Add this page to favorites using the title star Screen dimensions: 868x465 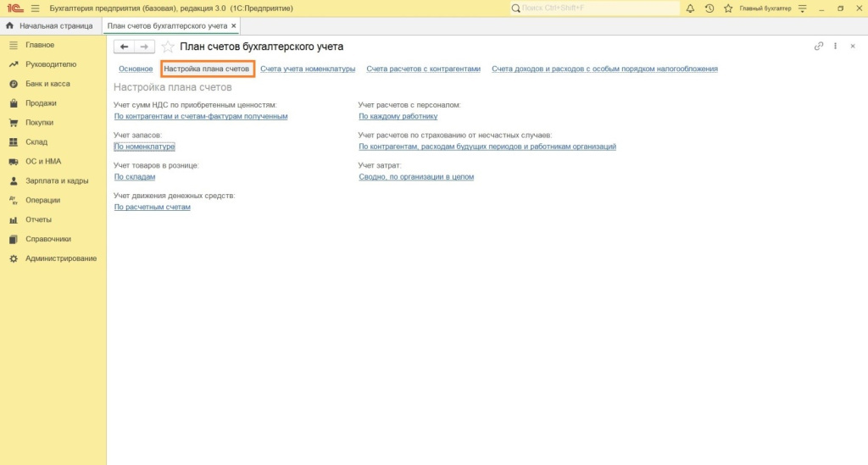tap(168, 47)
